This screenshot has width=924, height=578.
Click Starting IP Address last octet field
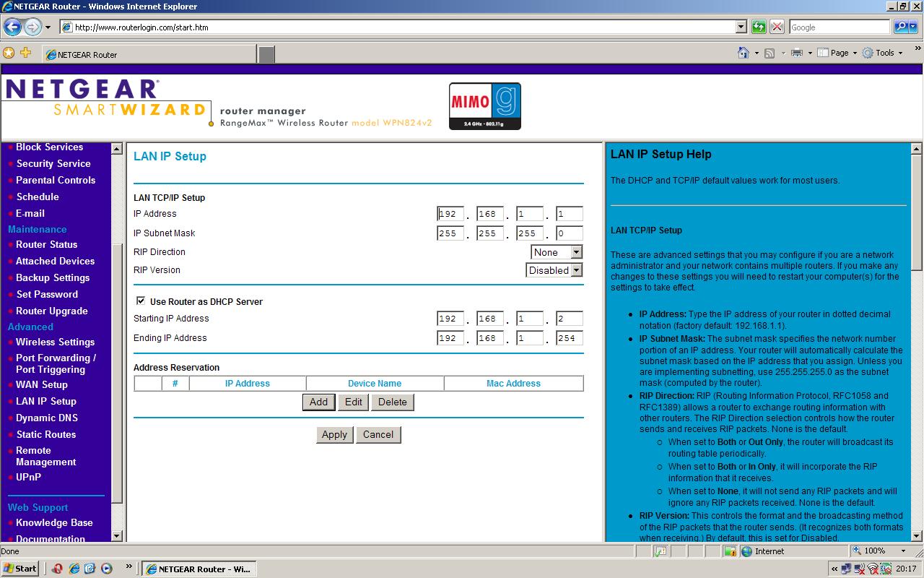(x=569, y=319)
